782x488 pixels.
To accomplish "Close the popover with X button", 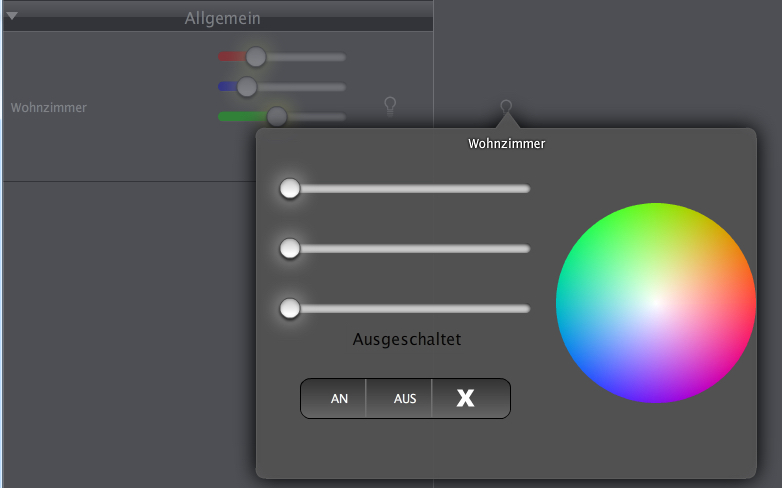I will (471, 398).
